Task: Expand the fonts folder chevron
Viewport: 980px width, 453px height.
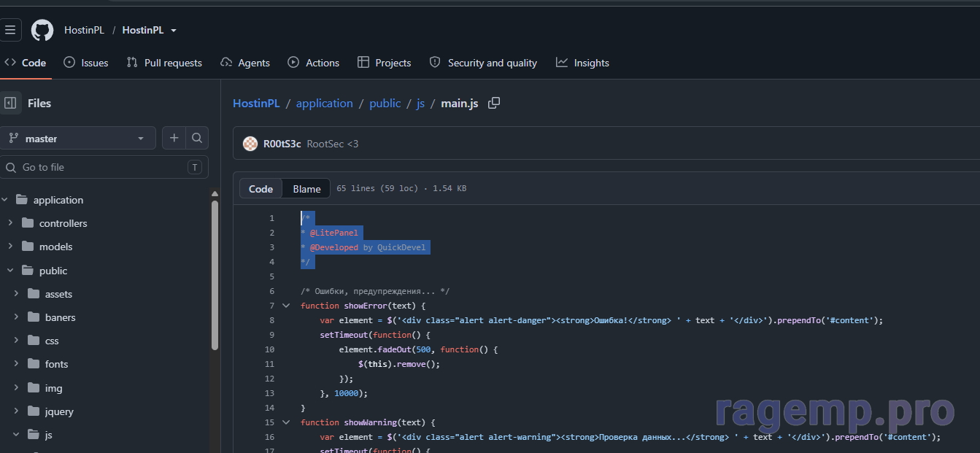Action: click(16, 364)
